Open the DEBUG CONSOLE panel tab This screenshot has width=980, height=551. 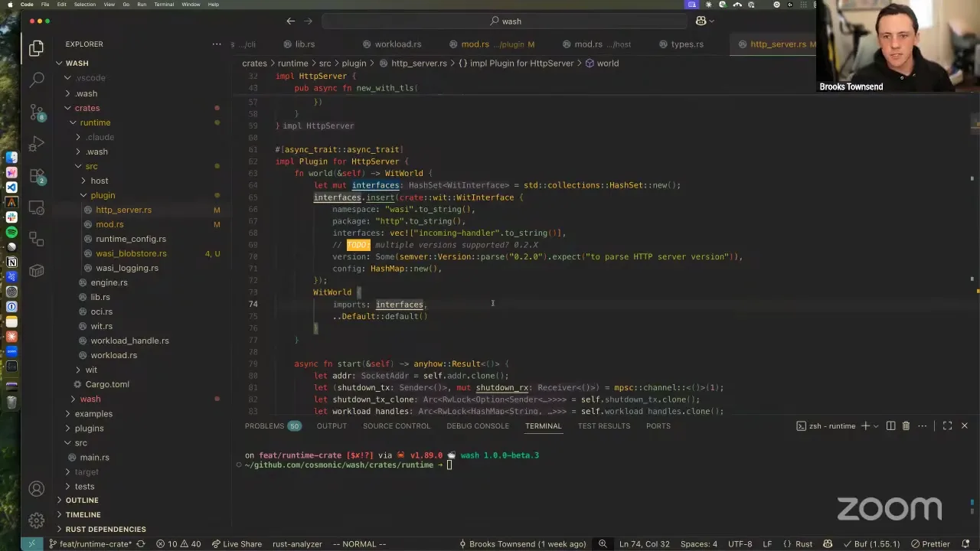478,426
